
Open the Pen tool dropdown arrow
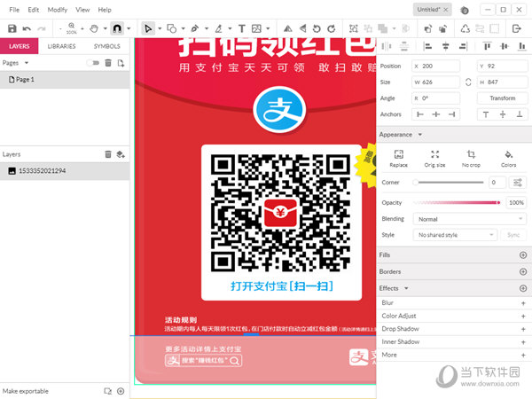(207, 29)
